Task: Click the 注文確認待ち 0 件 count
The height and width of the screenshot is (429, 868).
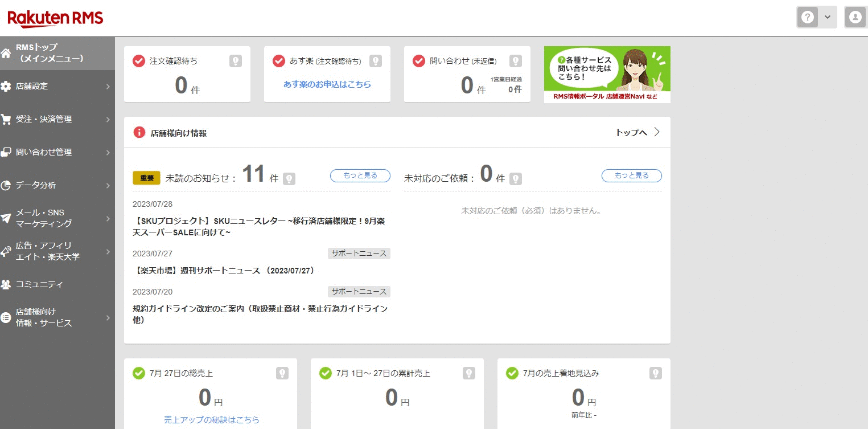Action: pos(187,85)
